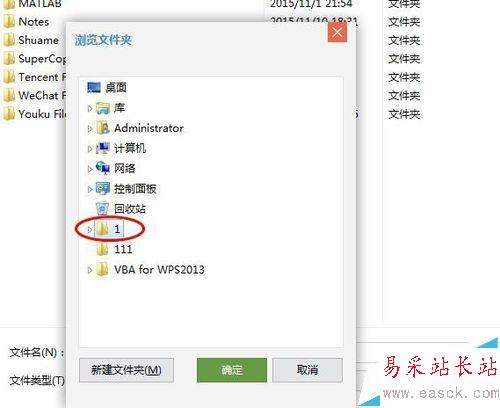Screen dimensions: 500x408
Task: Close the 浏览文件夹 dialog
Action: (337, 33)
